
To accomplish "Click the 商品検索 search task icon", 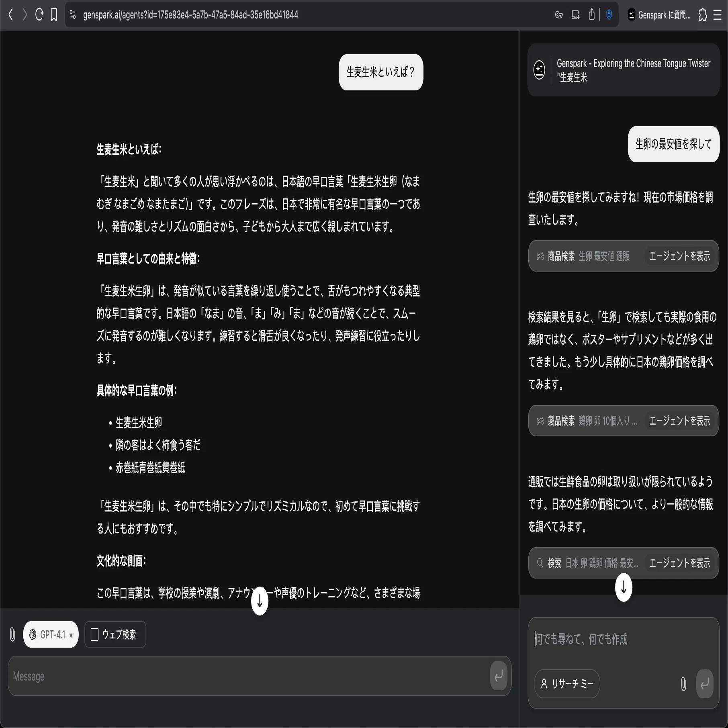I will click(x=540, y=256).
